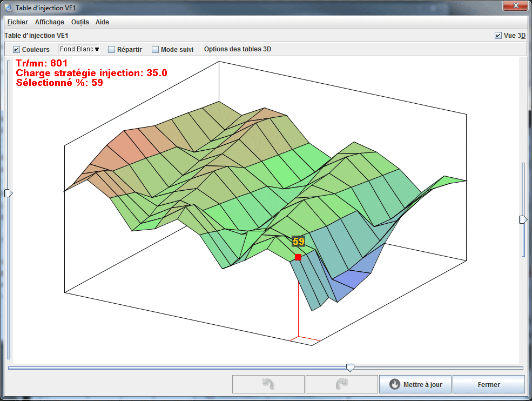Click the undo arrow button
The width and height of the screenshot is (532, 401).
pos(268,384)
